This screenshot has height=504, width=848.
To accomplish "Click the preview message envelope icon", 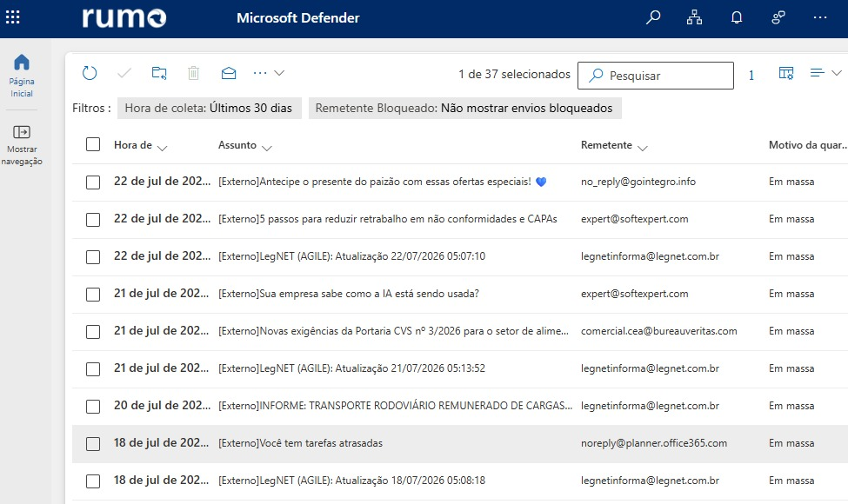I will click(229, 73).
